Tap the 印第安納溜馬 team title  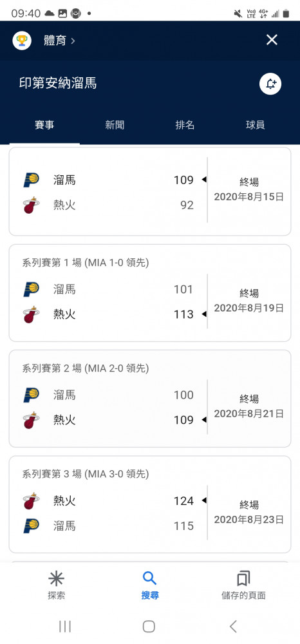(x=58, y=83)
